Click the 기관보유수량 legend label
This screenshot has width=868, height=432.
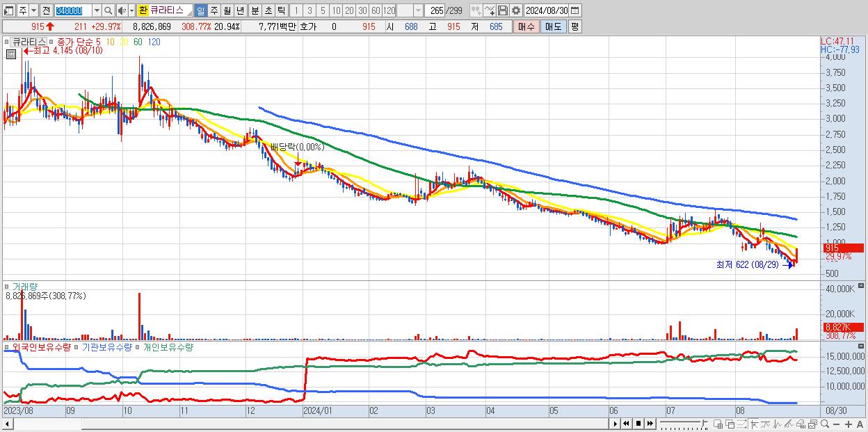coord(106,346)
